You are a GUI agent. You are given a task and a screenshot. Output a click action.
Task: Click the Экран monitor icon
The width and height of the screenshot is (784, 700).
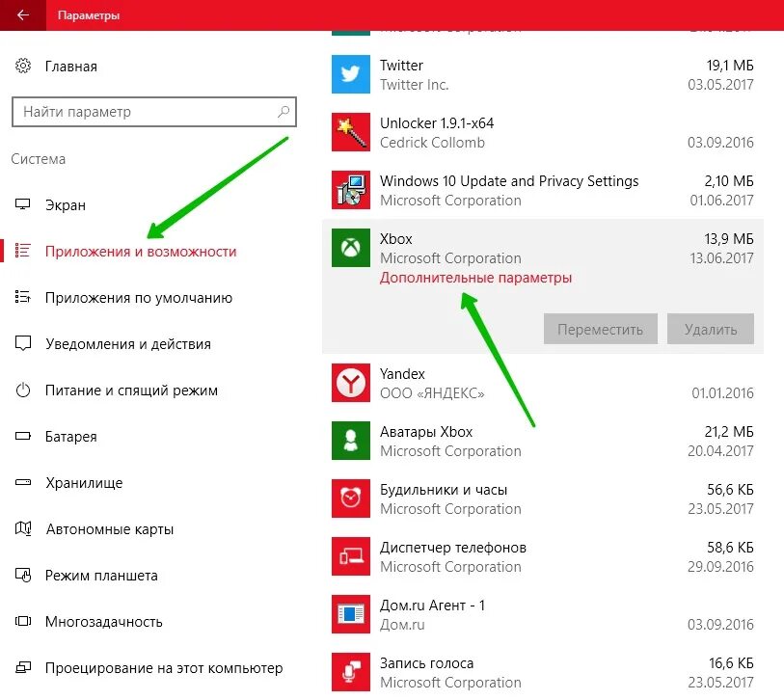23,204
